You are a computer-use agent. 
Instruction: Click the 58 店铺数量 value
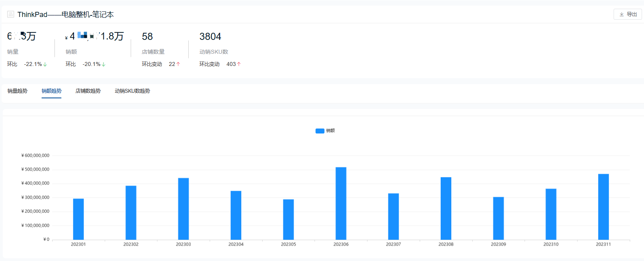click(147, 37)
